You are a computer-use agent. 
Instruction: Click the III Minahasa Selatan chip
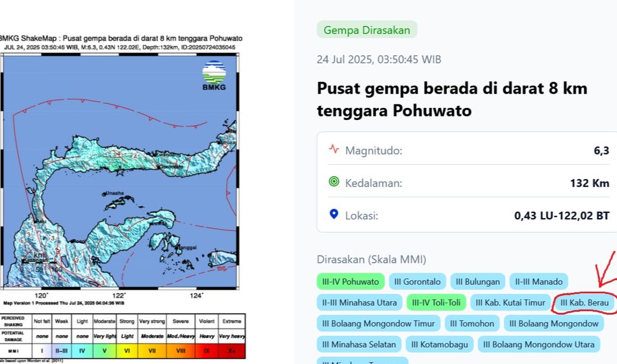tap(358, 344)
